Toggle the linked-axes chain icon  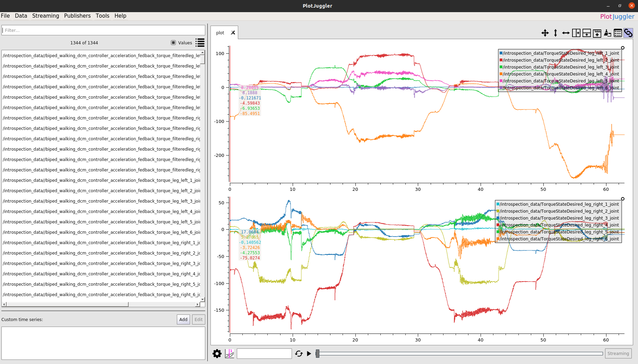point(628,33)
